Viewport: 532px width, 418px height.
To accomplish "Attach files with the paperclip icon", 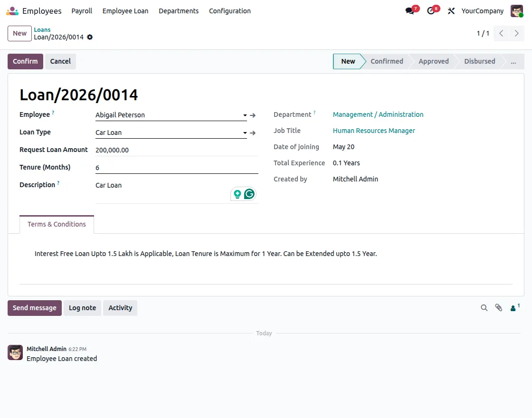I will (498, 308).
